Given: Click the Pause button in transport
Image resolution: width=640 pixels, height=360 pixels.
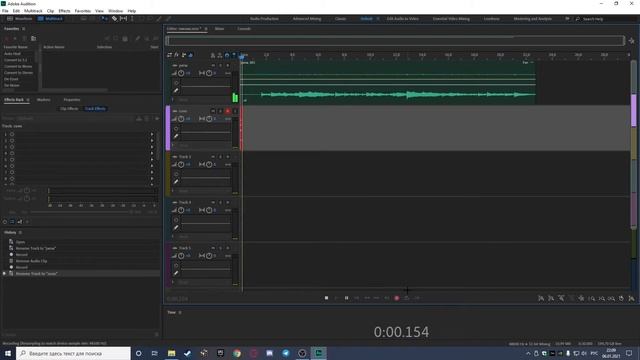Looking at the screenshot, I should point(347,298).
